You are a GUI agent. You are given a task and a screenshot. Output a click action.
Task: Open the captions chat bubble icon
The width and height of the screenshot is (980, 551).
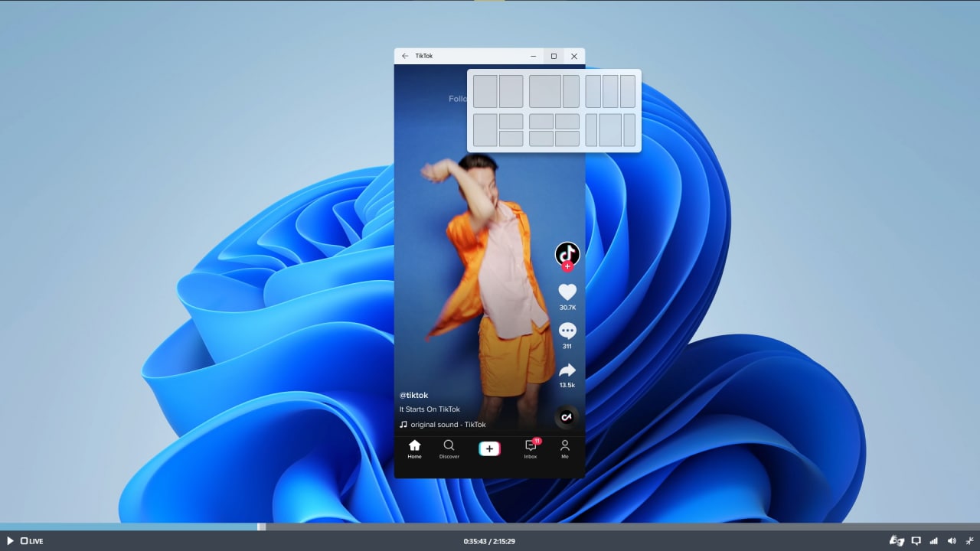[x=916, y=541]
